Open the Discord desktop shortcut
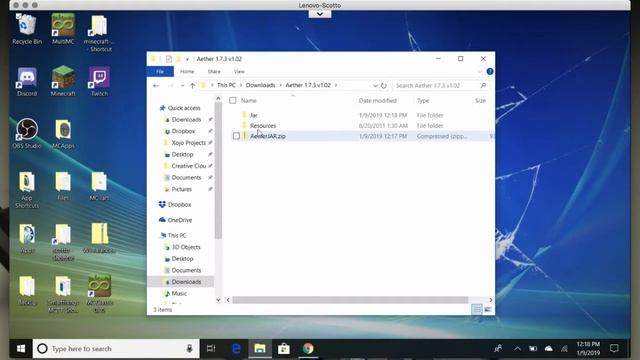 (27, 82)
